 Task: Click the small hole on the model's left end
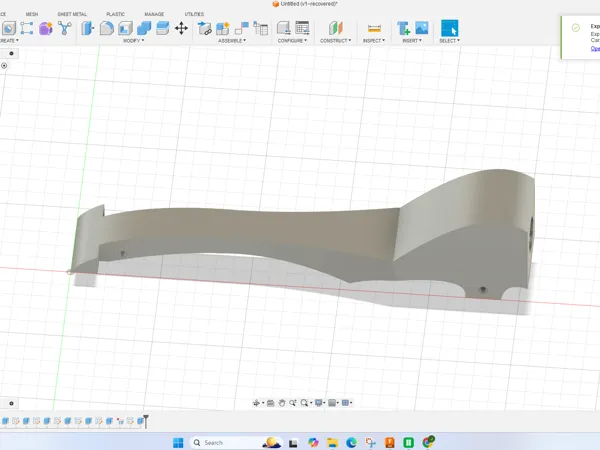click(x=122, y=253)
